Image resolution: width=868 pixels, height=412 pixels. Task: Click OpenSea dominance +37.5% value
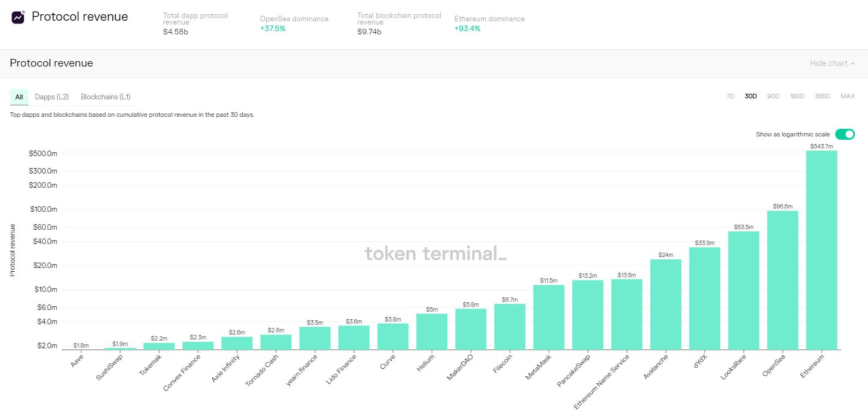click(273, 28)
